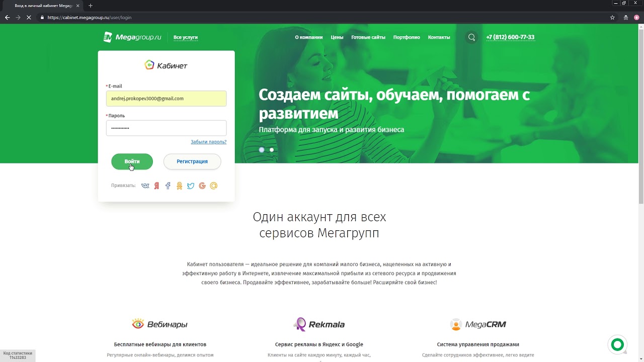This screenshot has height=362, width=644.
Task: Click the MegaCRM logo
Action: [478, 324]
